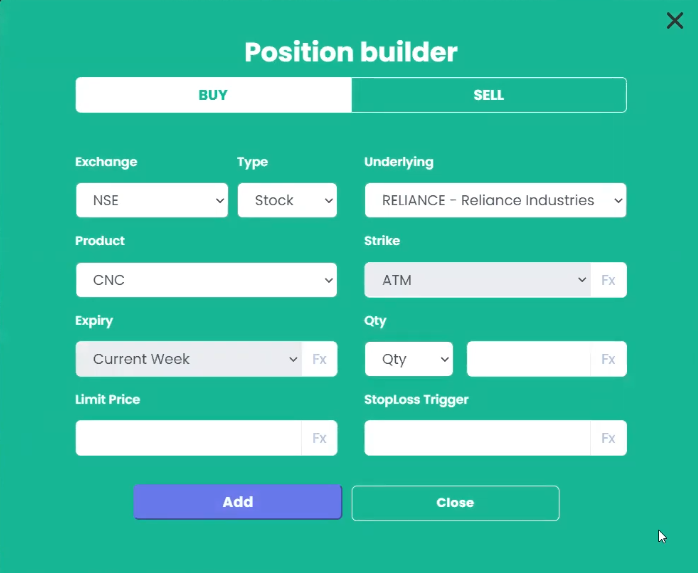The height and width of the screenshot is (573, 698).
Task: Click into the Qty value input field
Action: (528, 359)
